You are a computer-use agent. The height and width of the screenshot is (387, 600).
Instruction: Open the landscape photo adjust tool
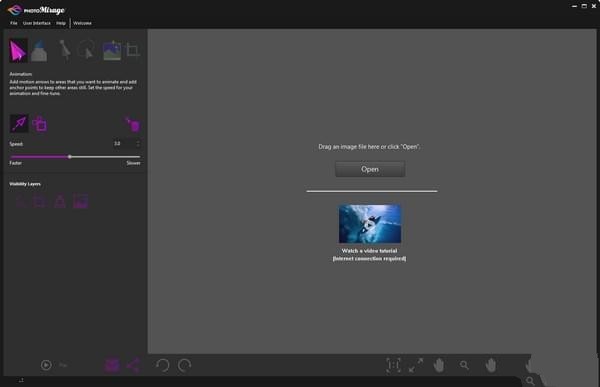tap(112, 51)
